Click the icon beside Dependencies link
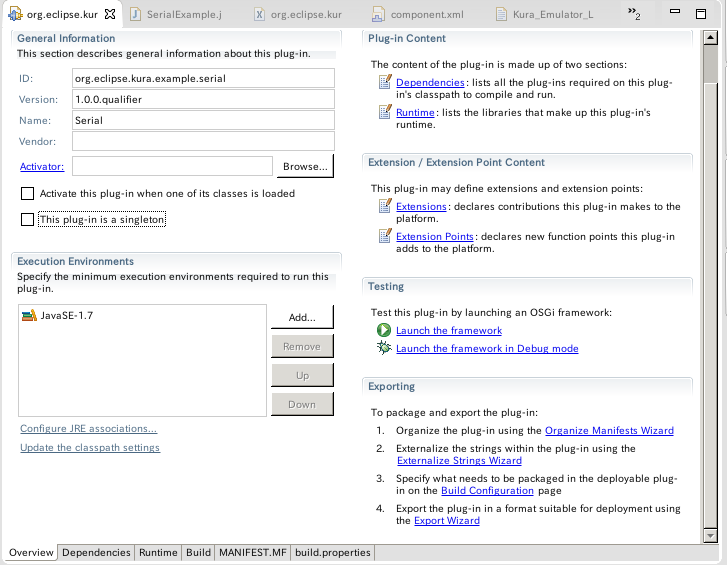Screen dimensions: 727x565 pyautogui.click(x=385, y=82)
